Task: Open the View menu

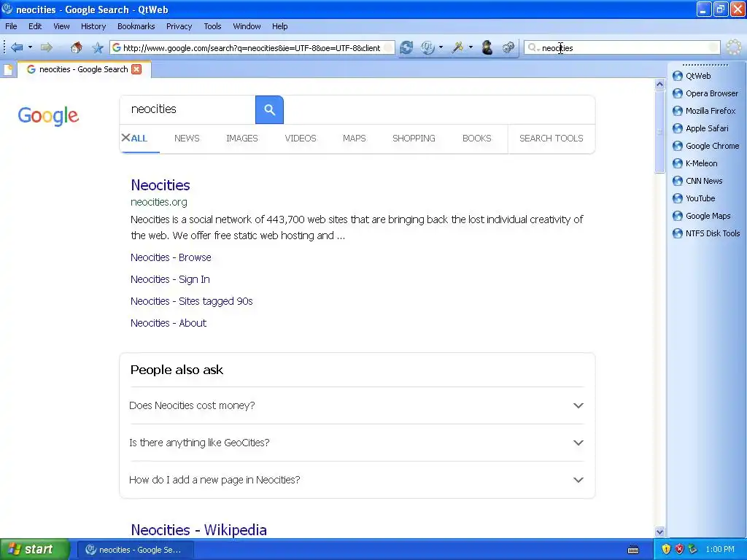Action: click(61, 26)
